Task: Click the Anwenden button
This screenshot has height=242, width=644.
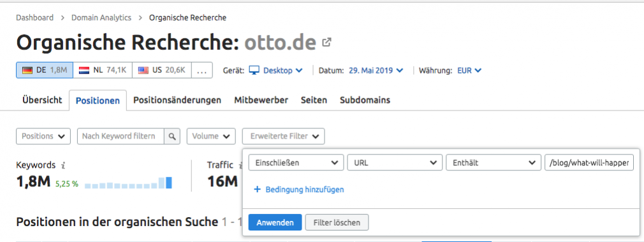Action: tap(275, 222)
